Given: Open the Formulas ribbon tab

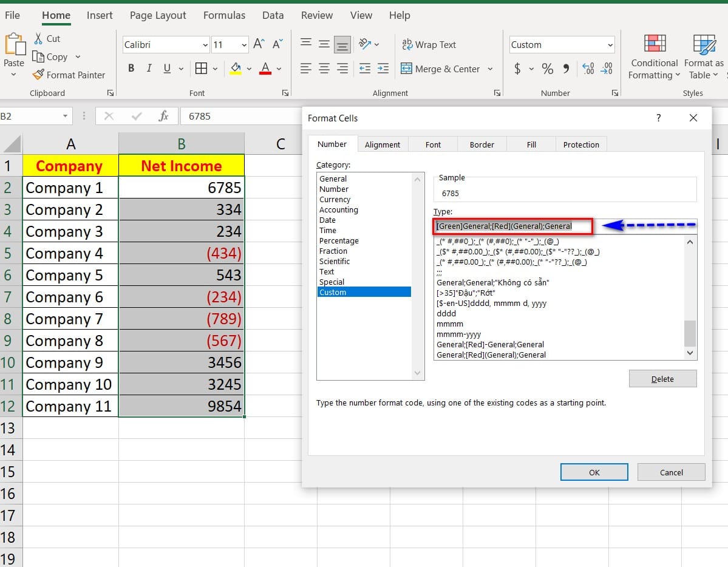Looking at the screenshot, I should (224, 15).
